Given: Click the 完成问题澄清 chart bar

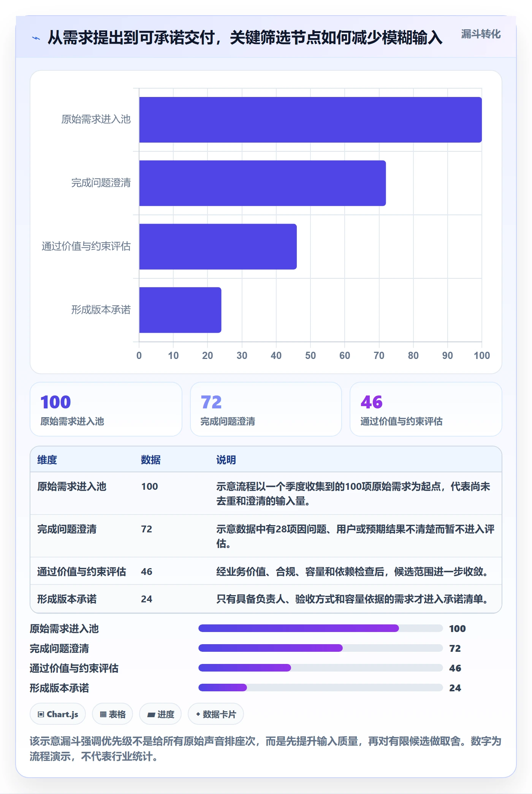Looking at the screenshot, I should 263,183.
